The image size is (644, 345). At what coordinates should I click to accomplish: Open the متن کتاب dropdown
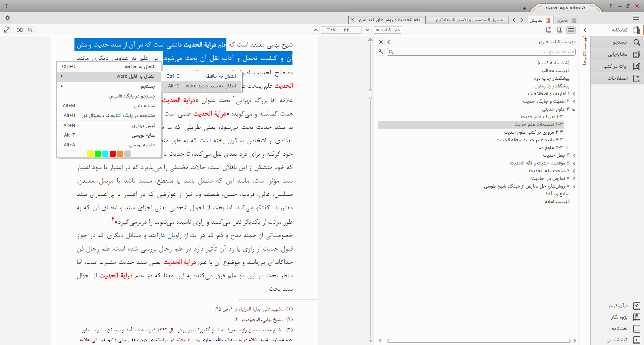click(x=387, y=30)
